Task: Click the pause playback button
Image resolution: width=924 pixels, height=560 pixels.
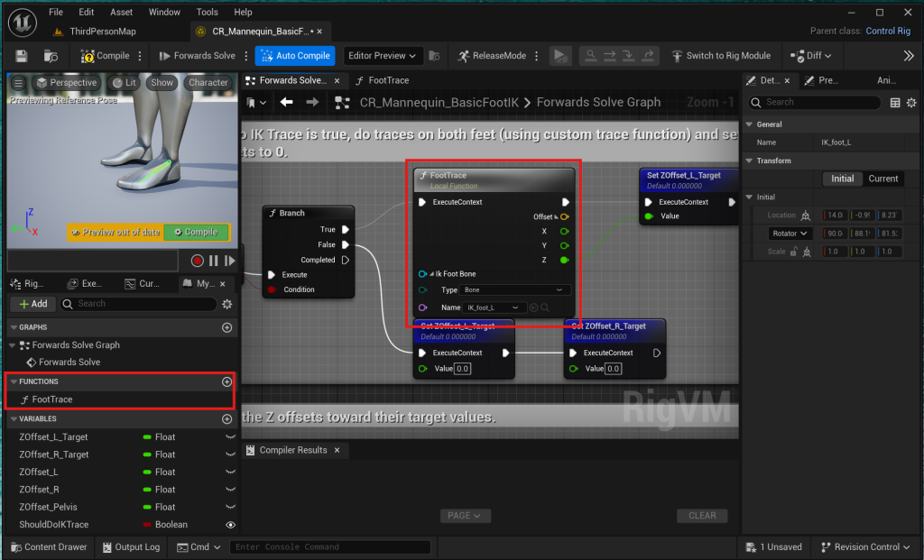Action: [x=213, y=261]
